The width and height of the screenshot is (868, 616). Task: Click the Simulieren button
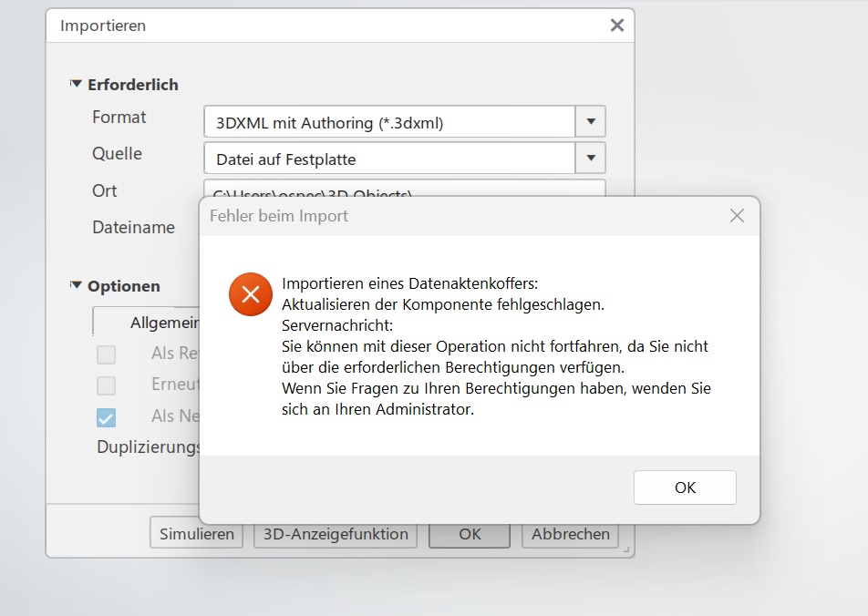[196, 534]
